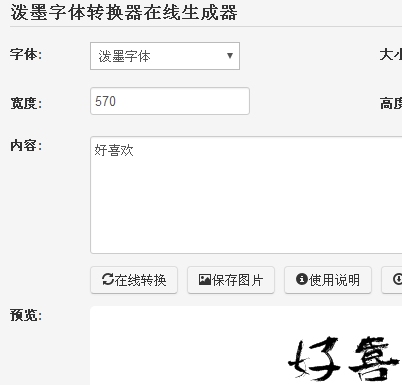Image resolution: width=402 pixels, height=385 pixels.
Task: Click the brush-style 好 character in the preview
Action: [314, 358]
